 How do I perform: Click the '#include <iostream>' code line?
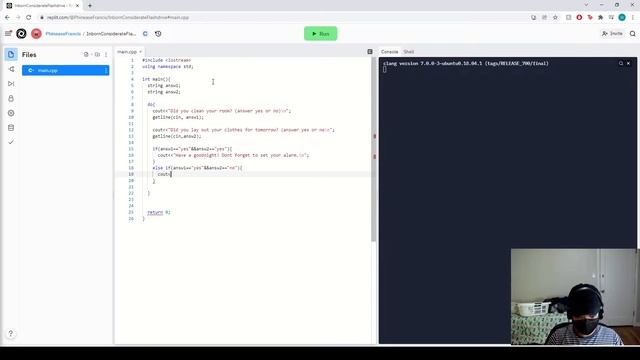click(x=167, y=60)
